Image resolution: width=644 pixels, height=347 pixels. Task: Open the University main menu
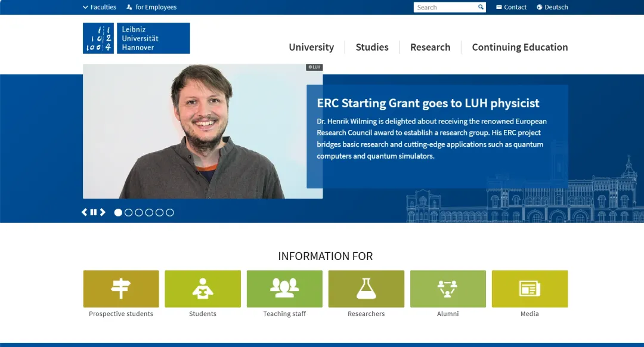pyautogui.click(x=311, y=47)
